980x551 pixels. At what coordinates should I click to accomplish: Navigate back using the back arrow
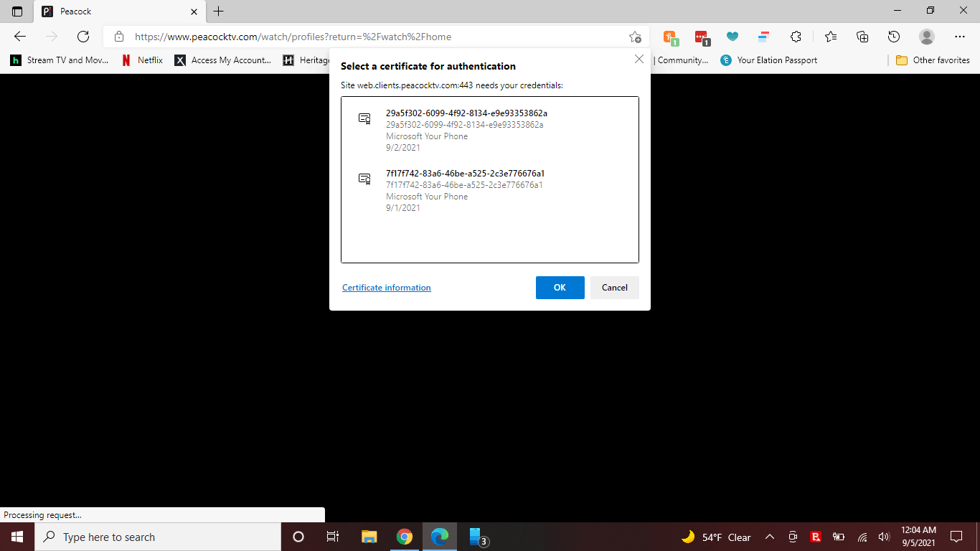click(19, 36)
